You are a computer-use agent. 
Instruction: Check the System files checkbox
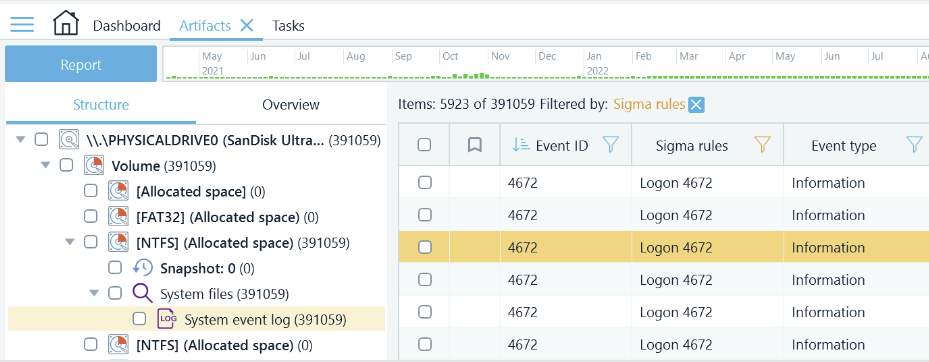115,293
